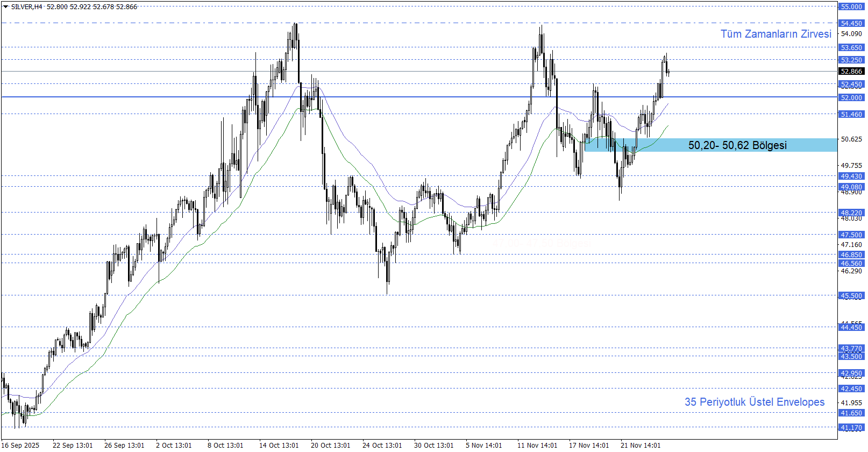Click the current price tag 52.866

[851, 72]
